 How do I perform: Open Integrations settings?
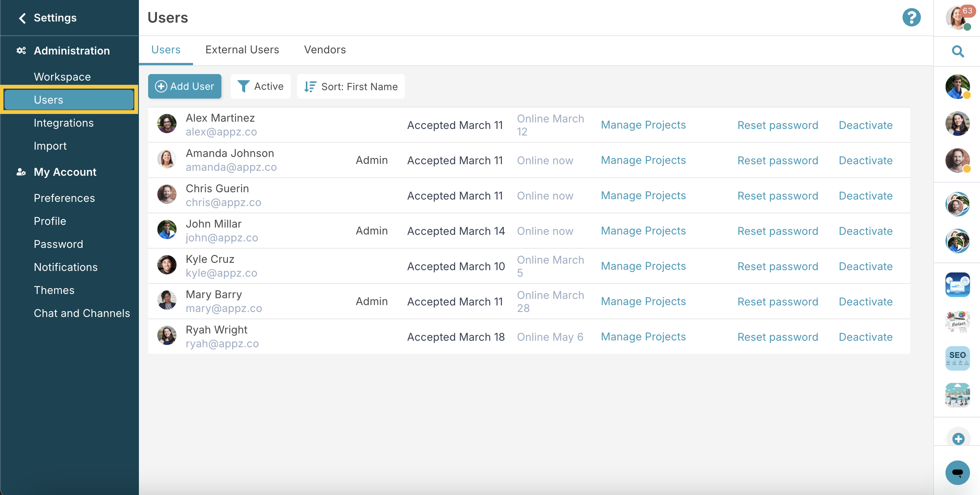[x=64, y=123]
